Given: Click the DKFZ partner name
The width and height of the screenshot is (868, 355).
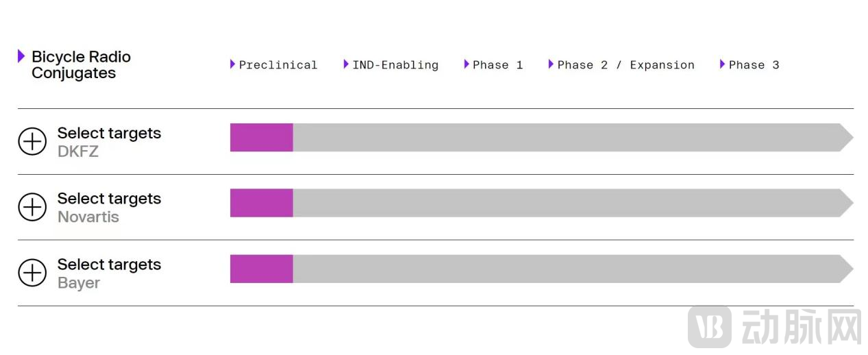Looking at the screenshot, I should tap(78, 151).
